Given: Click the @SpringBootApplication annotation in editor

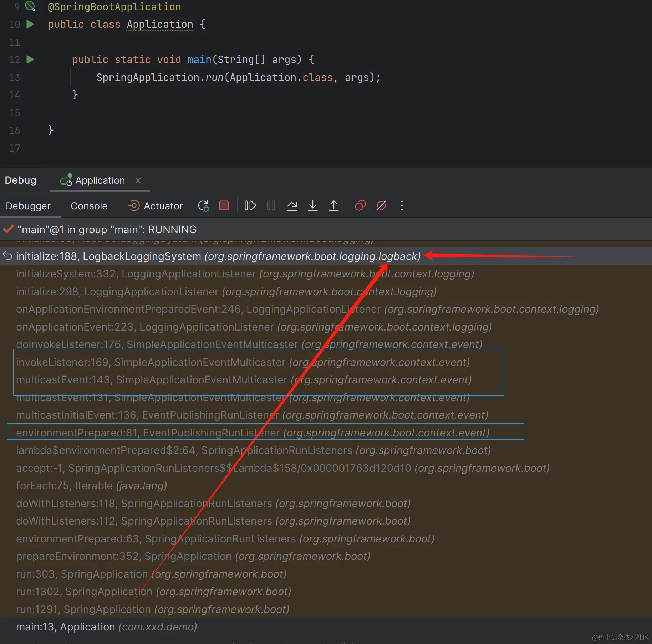Looking at the screenshot, I should 114,7.
